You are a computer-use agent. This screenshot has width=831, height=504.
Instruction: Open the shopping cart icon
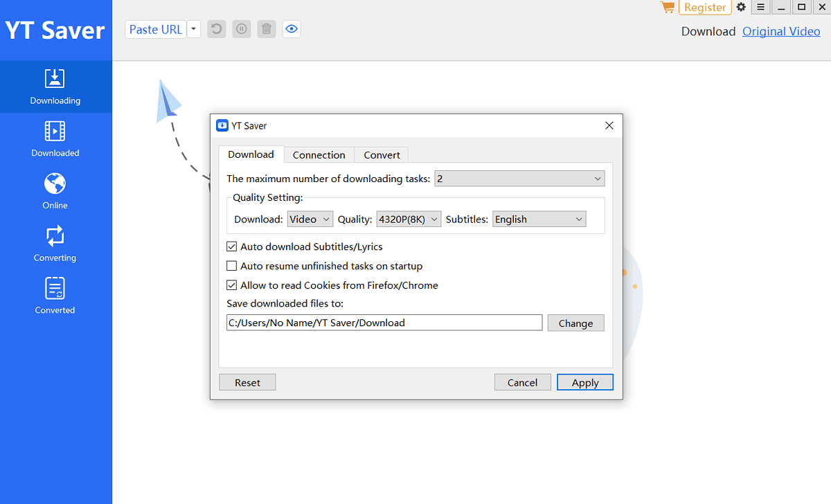pos(666,7)
